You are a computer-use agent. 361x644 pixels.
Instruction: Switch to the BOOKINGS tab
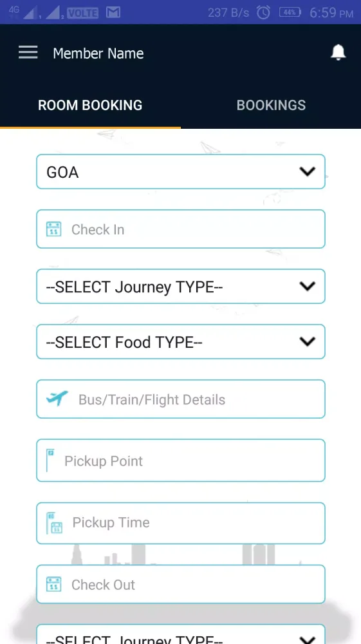[x=271, y=105]
